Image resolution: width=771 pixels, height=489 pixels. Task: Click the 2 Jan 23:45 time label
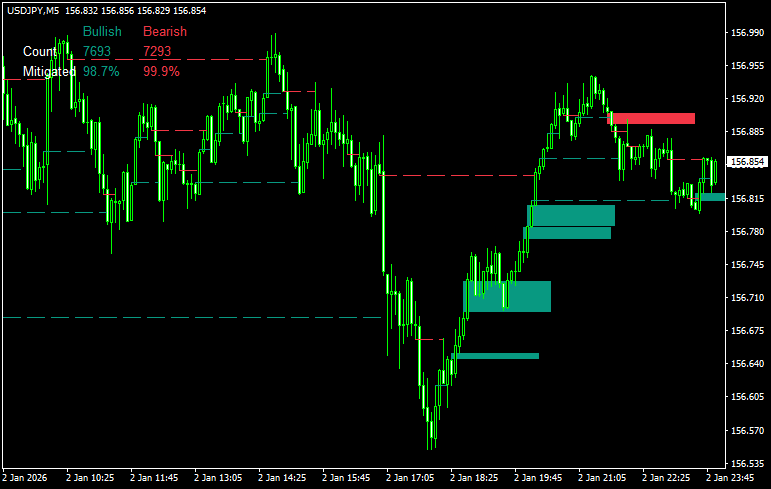click(x=729, y=477)
